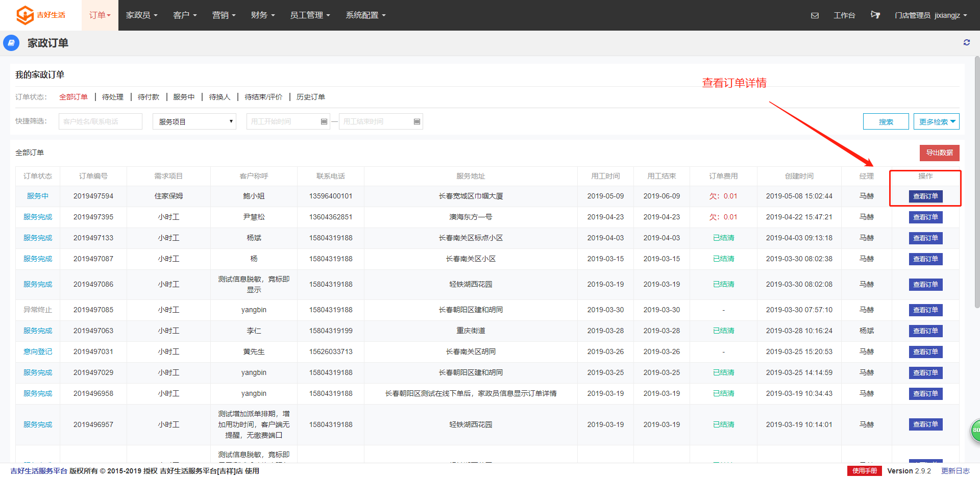
Task: Click 查看订单 for order 2019496957
Action: pyautogui.click(x=925, y=424)
